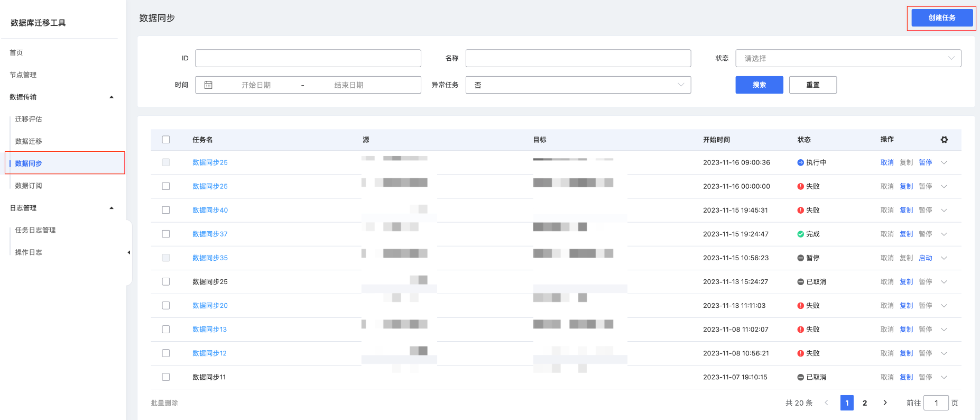The height and width of the screenshot is (420, 980).
Task: Open 迁移评估 in the sidebar
Action: tap(29, 119)
